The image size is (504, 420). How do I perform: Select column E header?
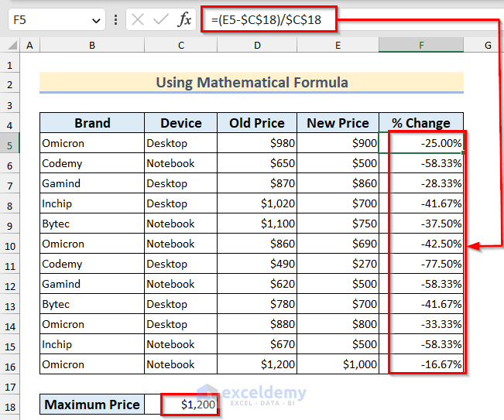click(x=338, y=45)
